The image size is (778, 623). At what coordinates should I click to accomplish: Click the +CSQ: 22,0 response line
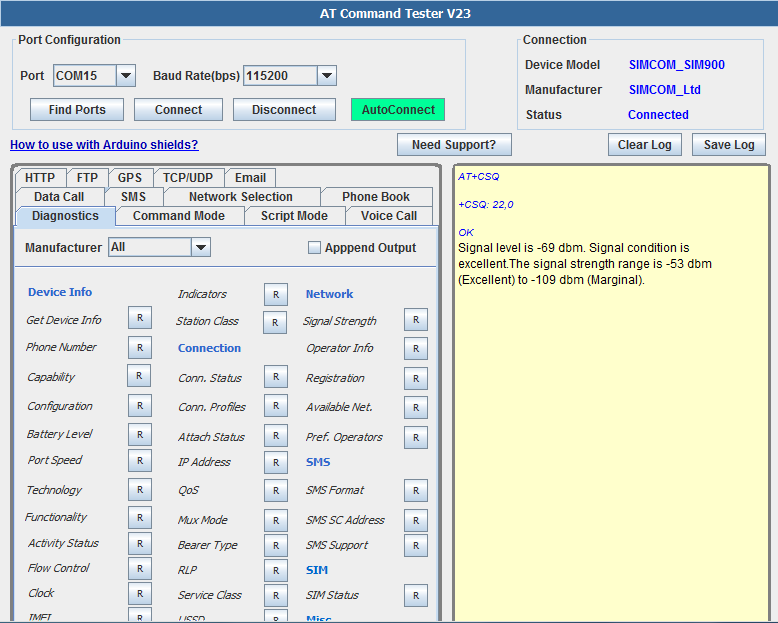tap(486, 204)
